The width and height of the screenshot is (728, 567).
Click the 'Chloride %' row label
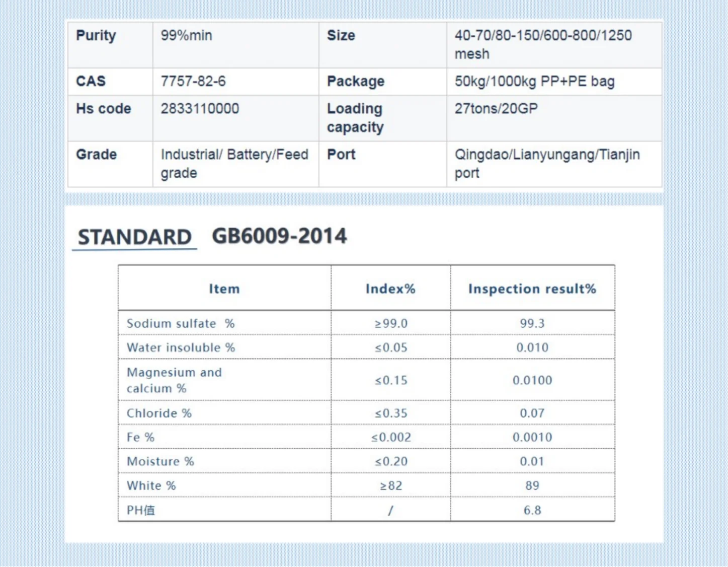(159, 413)
